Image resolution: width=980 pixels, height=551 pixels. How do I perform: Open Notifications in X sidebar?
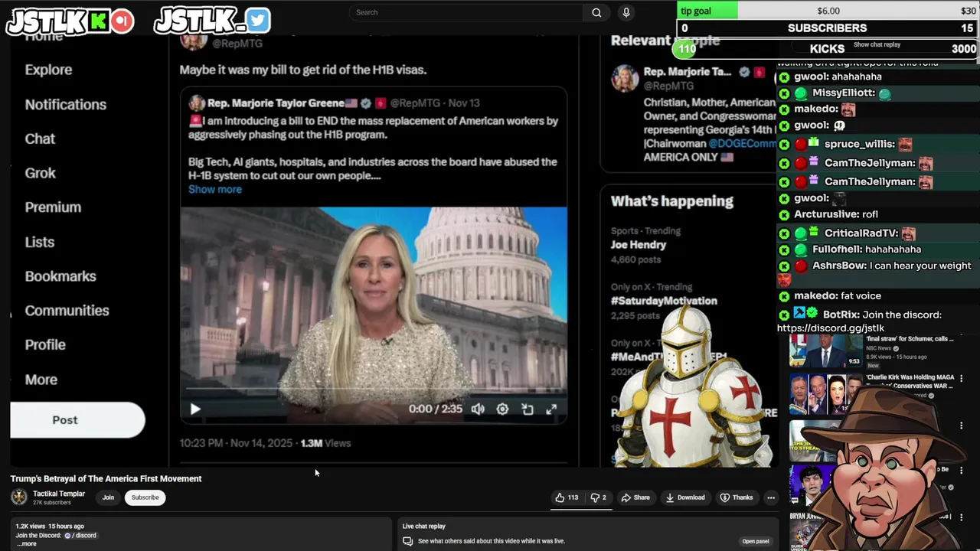click(65, 104)
